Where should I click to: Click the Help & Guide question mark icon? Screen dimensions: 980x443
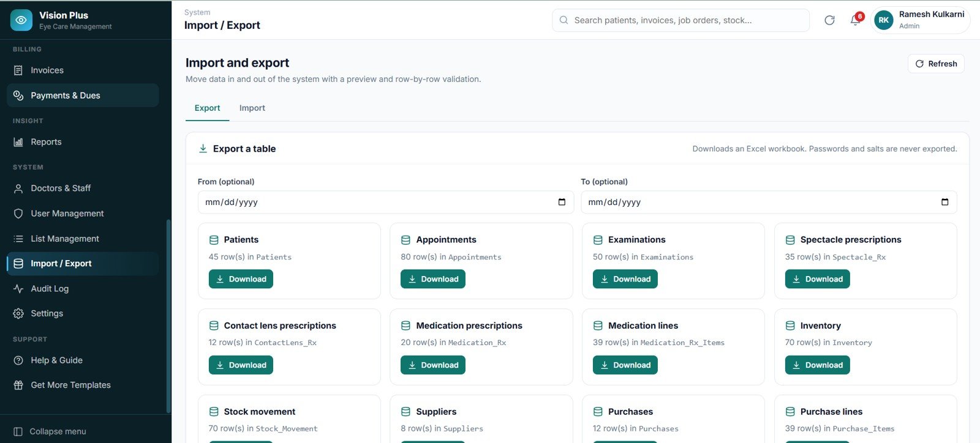pos(18,360)
